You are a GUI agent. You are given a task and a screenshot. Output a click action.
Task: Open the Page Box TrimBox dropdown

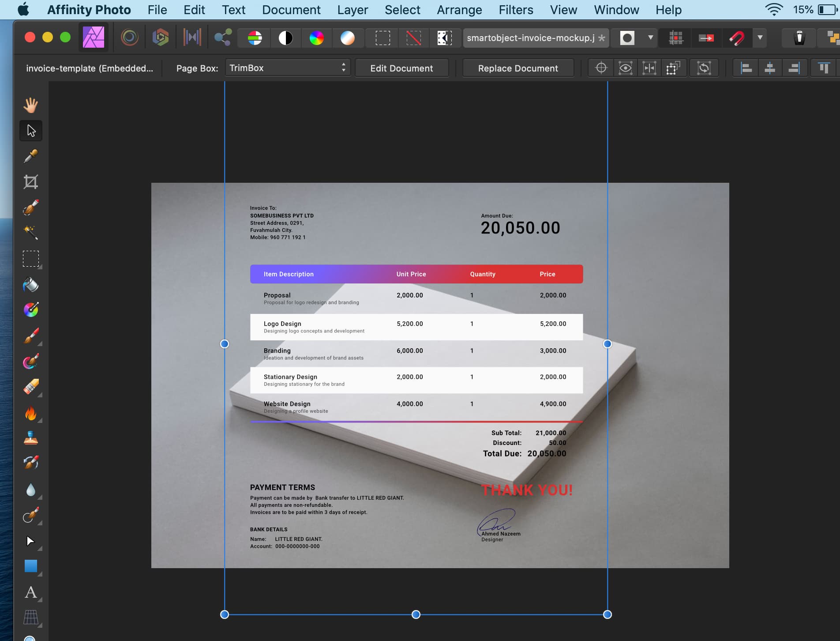[288, 68]
